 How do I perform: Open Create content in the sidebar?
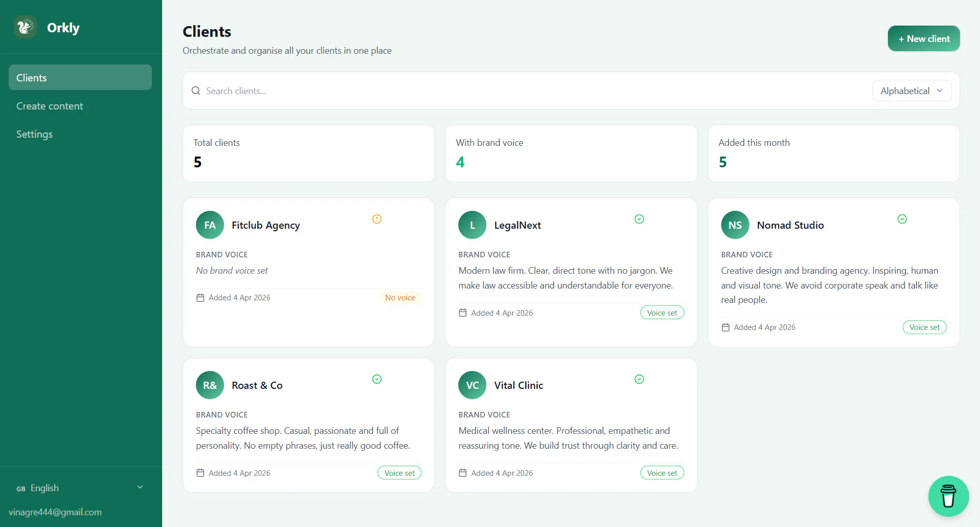(x=80, y=106)
